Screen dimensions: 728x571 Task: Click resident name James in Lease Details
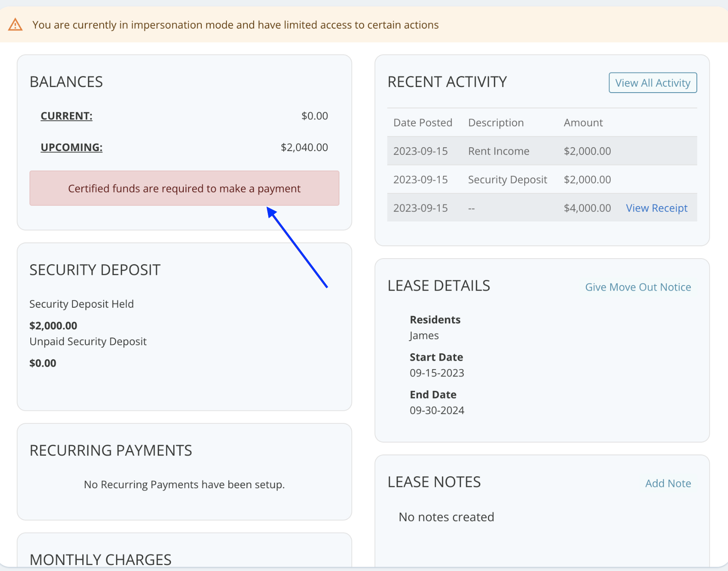pos(424,336)
